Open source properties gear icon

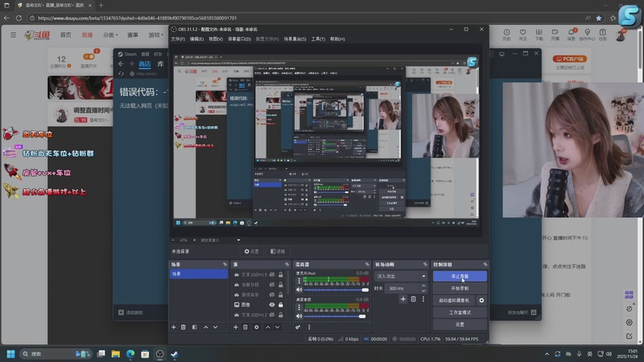(x=256, y=327)
